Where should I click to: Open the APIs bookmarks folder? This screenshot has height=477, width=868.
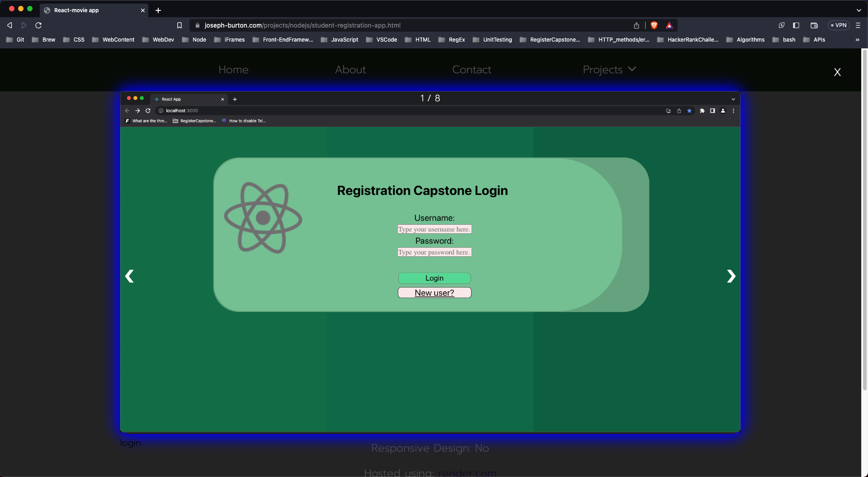pos(814,40)
